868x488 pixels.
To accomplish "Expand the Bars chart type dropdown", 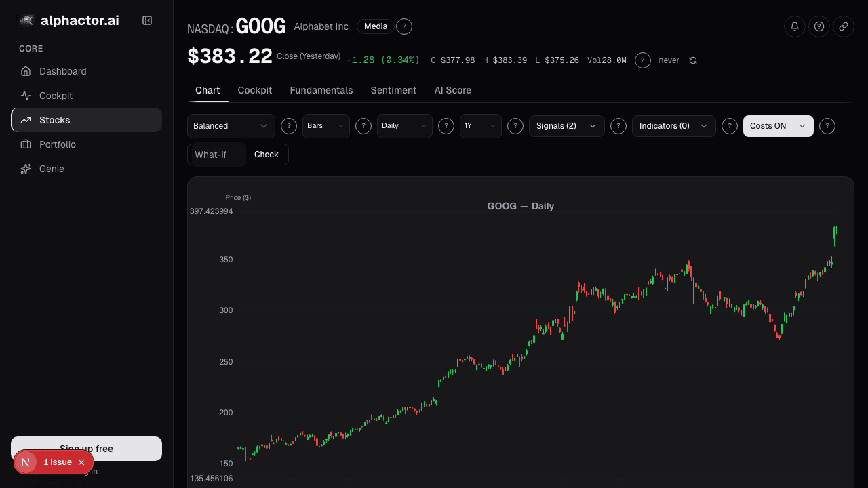I will tap(326, 126).
